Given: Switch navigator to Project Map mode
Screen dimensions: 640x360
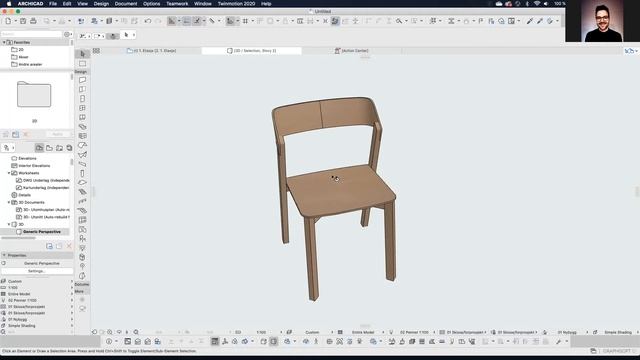Looking at the screenshot, I should 39,148.
